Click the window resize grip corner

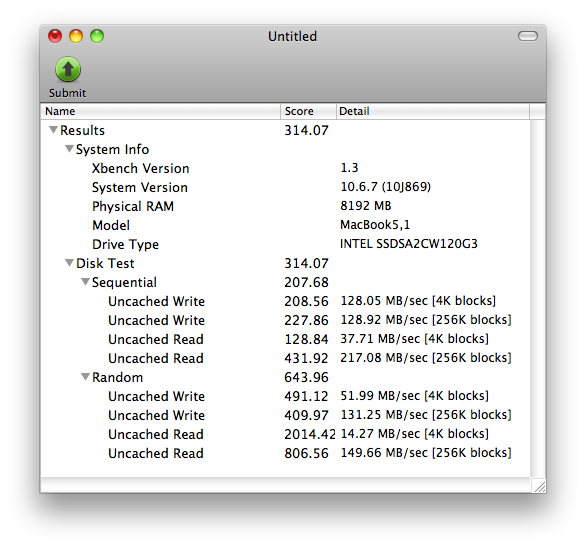tap(539, 486)
